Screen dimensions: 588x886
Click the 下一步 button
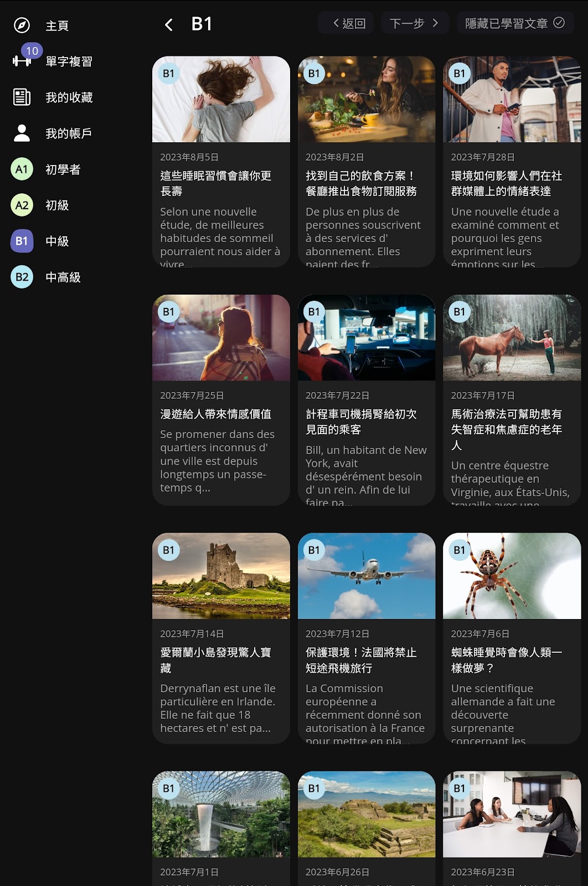tap(415, 23)
